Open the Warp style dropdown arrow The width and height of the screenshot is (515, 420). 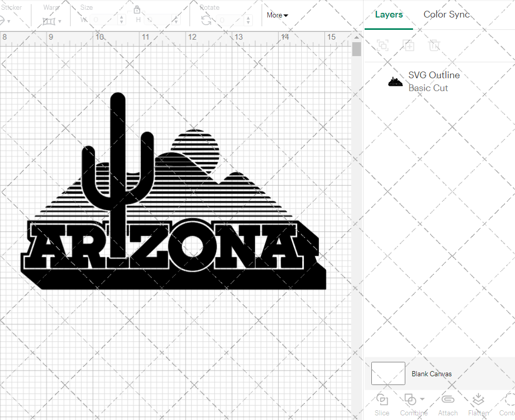[60, 23]
